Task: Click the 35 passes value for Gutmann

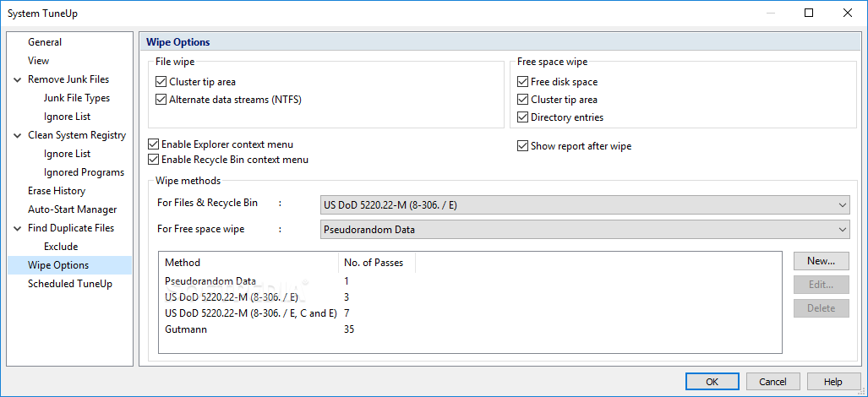Action: tap(349, 329)
